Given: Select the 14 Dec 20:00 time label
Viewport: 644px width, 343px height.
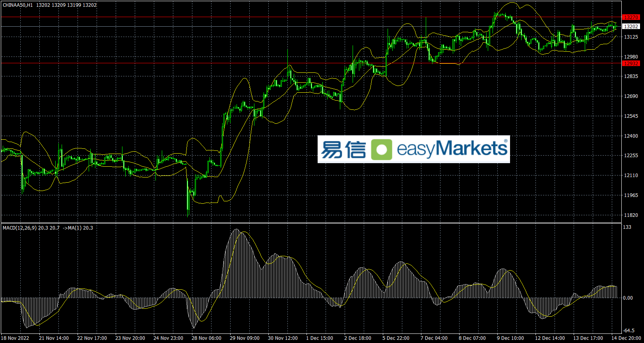Looking at the screenshot, I should click(626, 338).
